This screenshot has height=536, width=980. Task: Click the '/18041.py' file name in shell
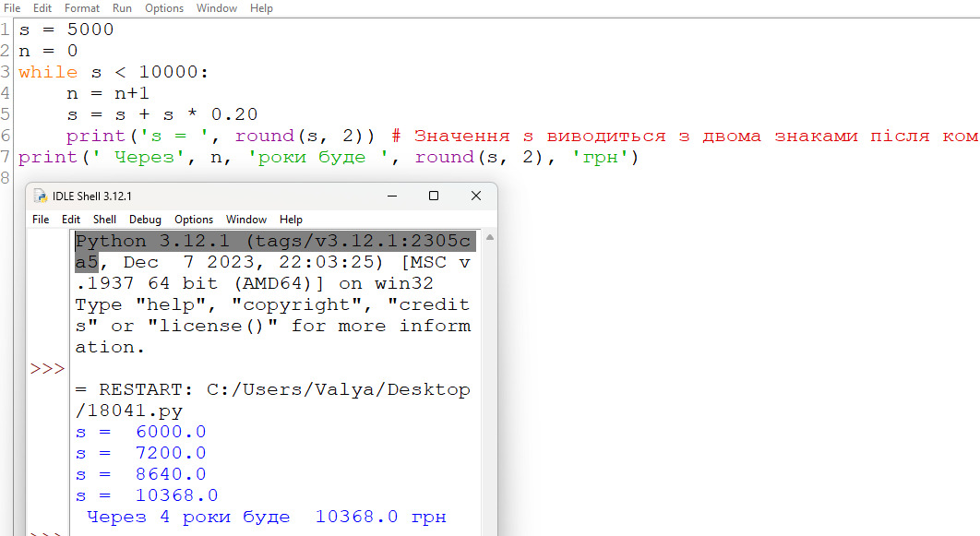(x=129, y=411)
